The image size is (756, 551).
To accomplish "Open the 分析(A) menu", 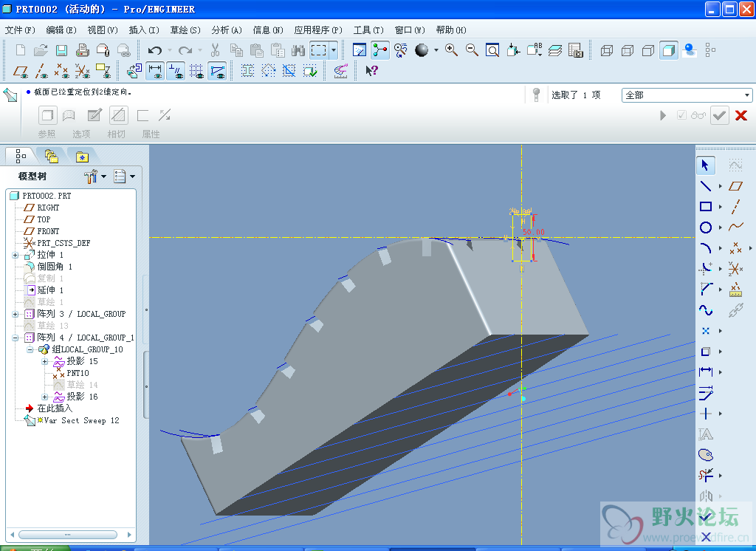I will 227,30.
